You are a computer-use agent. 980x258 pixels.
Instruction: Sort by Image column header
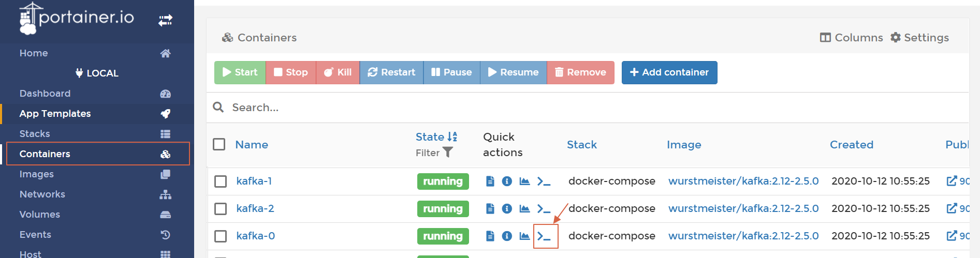pos(684,145)
